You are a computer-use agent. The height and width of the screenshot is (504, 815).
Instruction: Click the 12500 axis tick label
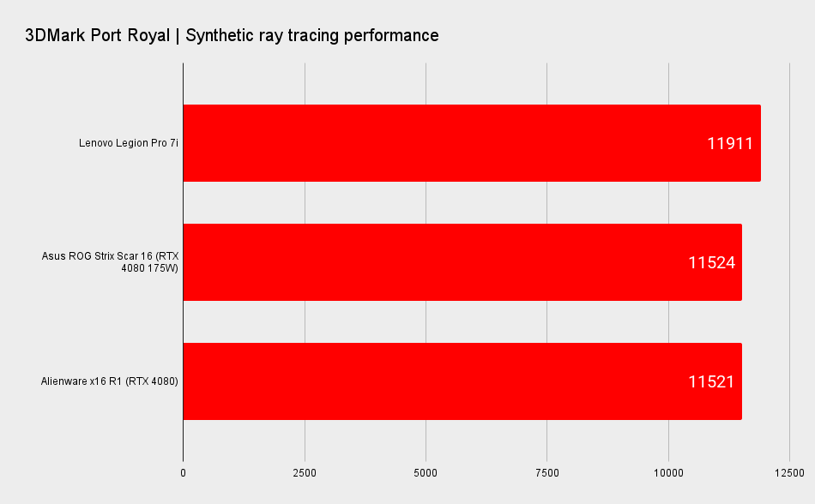[789, 473]
